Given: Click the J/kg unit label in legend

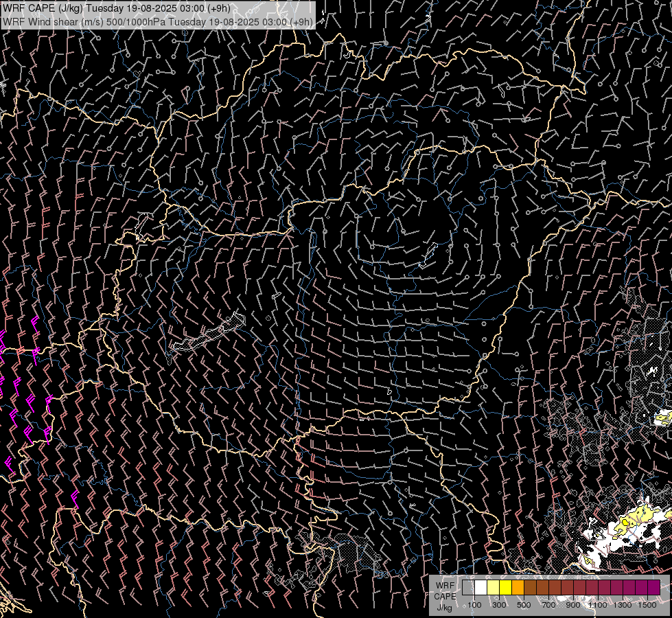Looking at the screenshot, I should (444, 607).
